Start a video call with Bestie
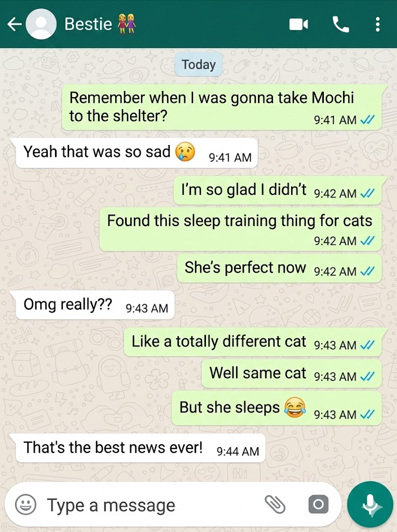This screenshot has width=397, height=532. tap(298, 24)
